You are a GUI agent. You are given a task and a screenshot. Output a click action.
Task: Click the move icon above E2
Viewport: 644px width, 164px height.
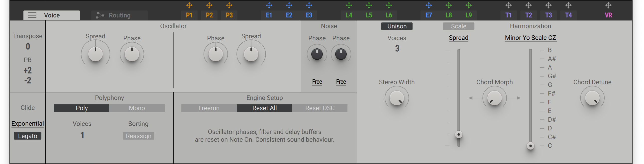tap(289, 5)
